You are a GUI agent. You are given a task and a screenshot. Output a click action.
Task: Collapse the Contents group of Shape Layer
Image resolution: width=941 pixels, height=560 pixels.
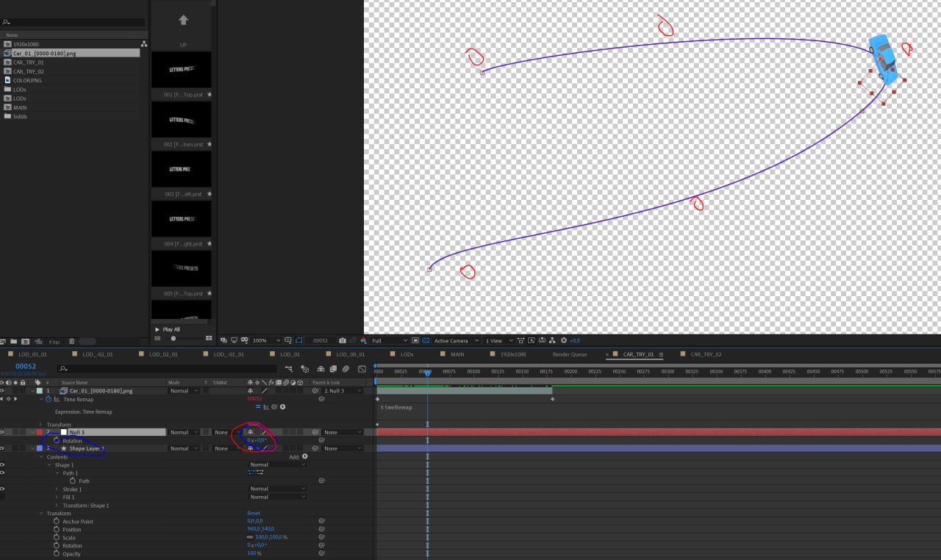click(x=40, y=456)
